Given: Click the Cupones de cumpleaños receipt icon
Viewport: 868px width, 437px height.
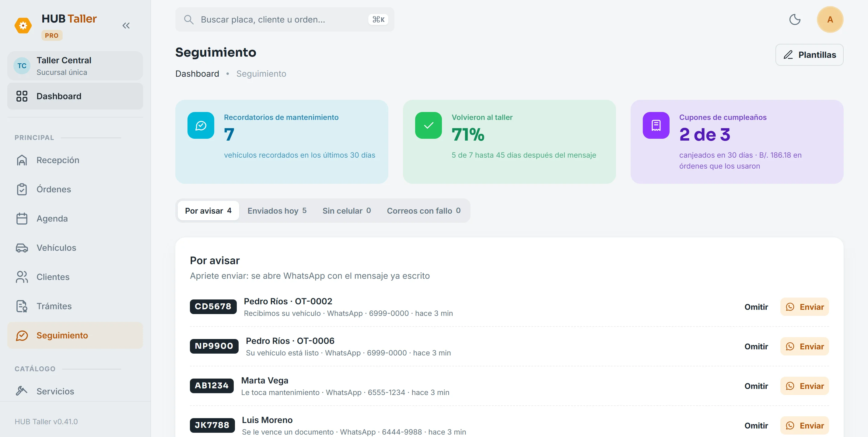Looking at the screenshot, I should point(656,125).
